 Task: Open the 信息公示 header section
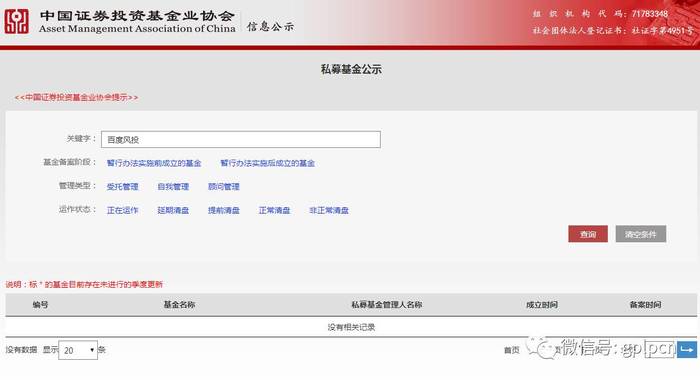click(270, 27)
